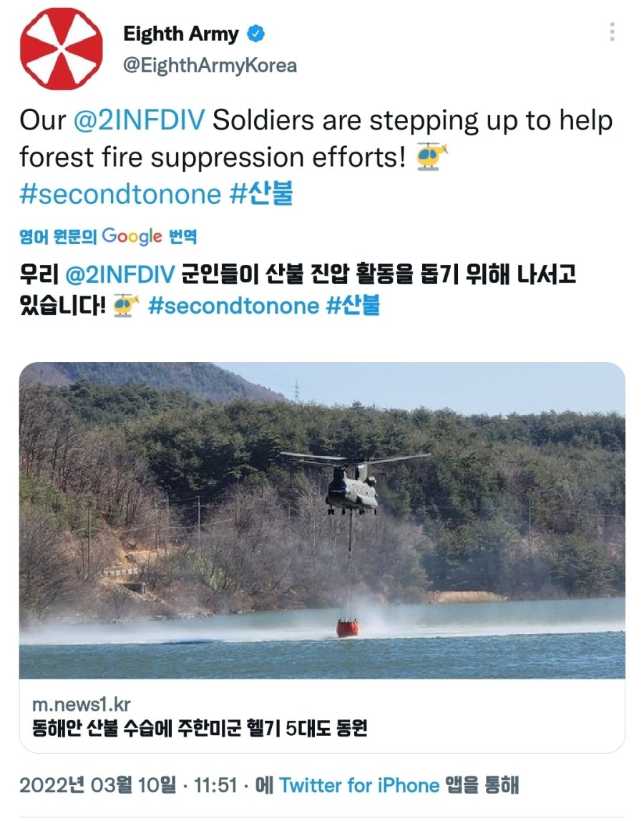Click the blue verified badge icon
Image resolution: width=644 pixels, height=821 pixels.
tap(255, 34)
